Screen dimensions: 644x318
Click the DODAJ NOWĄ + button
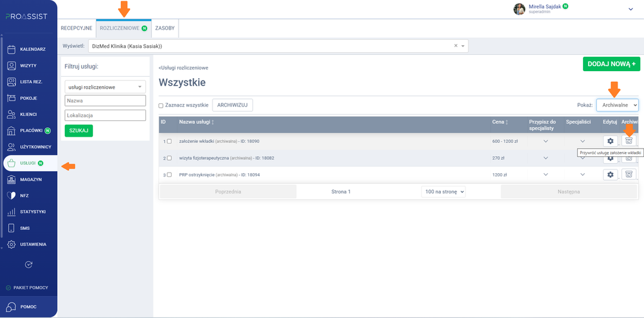pyautogui.click(x=611, y=64)
